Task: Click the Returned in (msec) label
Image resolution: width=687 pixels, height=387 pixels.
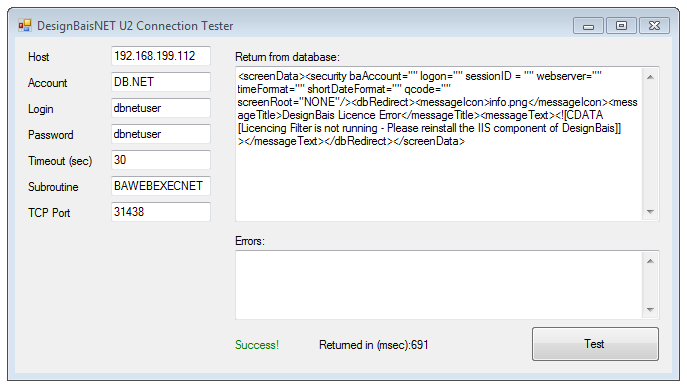Action: tap(373, 345)
